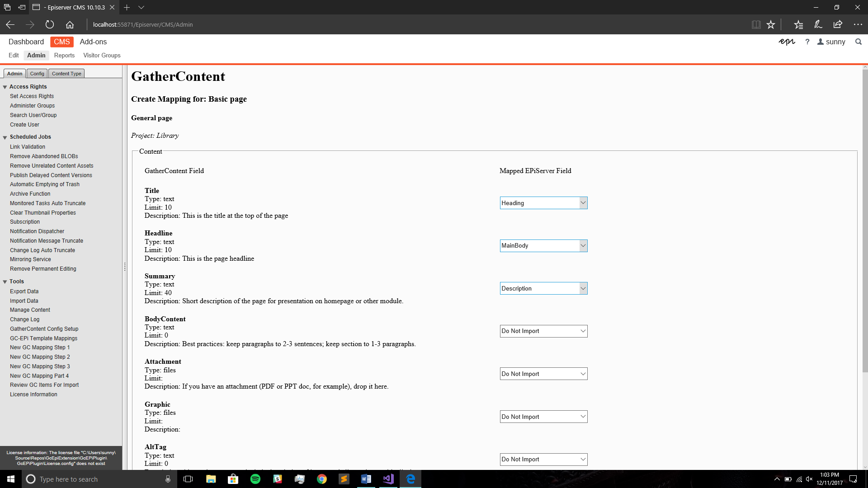Open Set Access Rights link
868x488 pixels.
[x=32, y=96]
